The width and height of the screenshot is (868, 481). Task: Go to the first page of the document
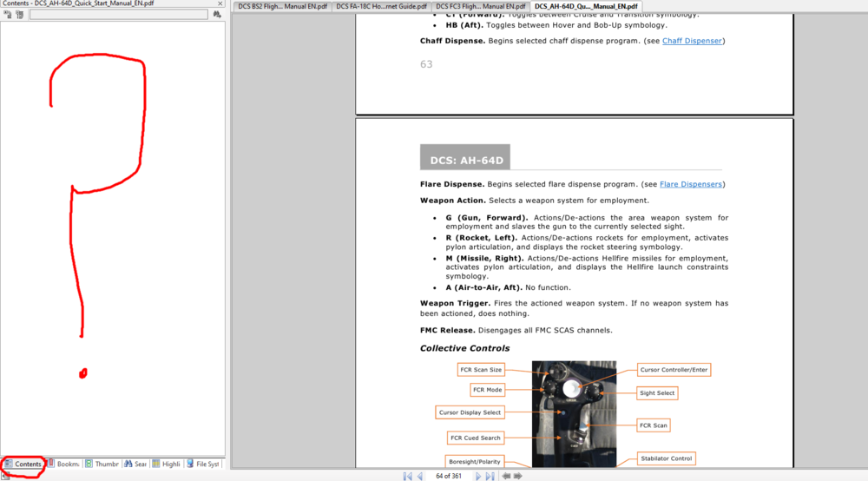click(407, 476)
